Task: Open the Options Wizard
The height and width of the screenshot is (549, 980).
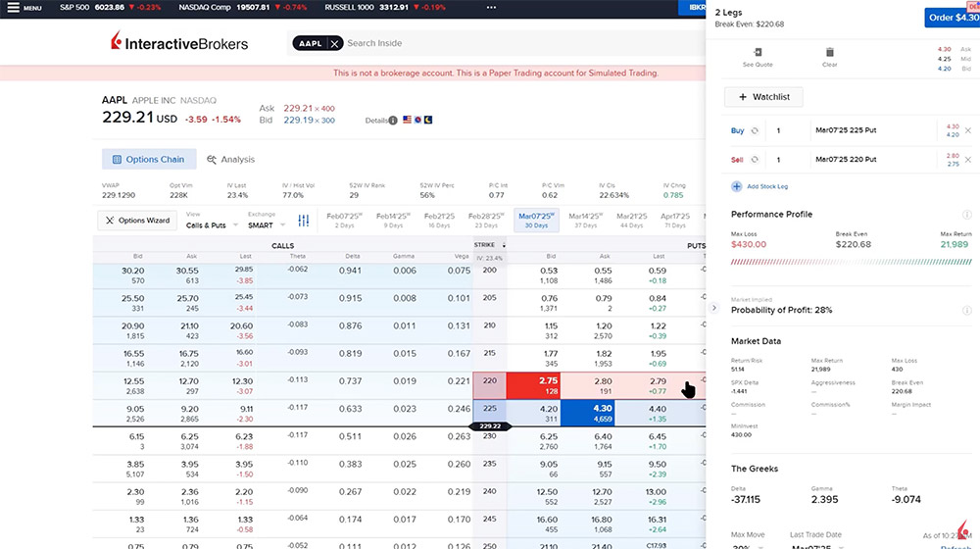Action: coord(137,221)
